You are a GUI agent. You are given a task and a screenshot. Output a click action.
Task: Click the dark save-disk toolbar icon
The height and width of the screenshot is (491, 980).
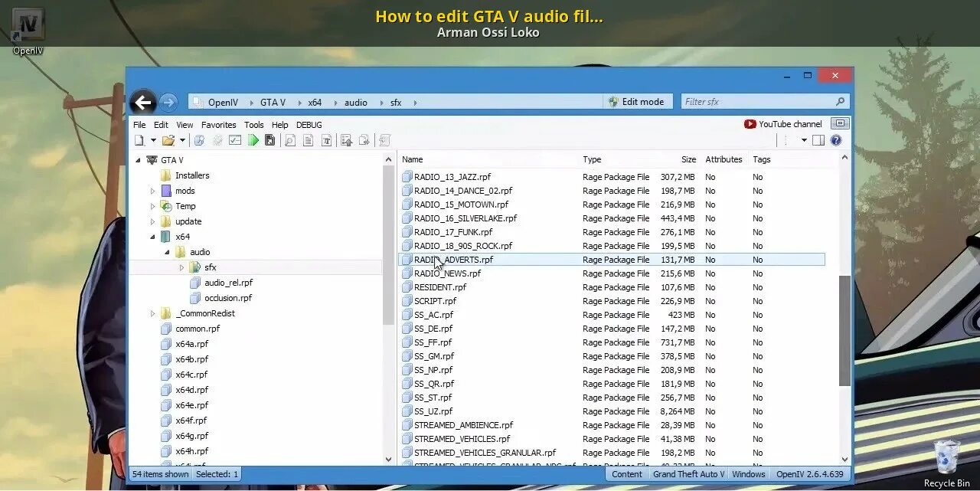[269, 140]
